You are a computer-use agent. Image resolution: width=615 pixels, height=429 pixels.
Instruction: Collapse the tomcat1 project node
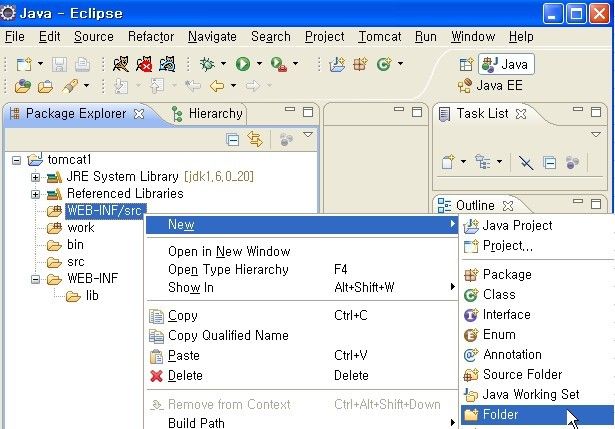pos(16,160)
